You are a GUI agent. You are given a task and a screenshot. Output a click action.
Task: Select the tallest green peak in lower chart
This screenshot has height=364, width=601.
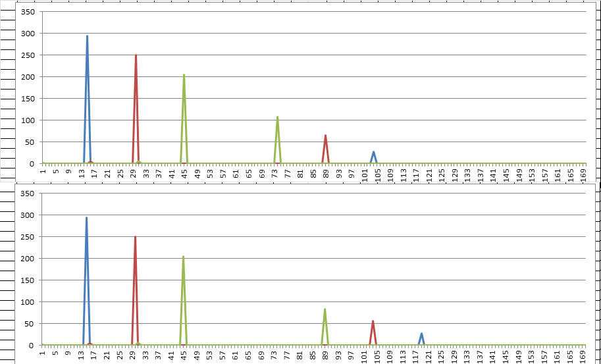pyautogui.click(x=183, y=301)
